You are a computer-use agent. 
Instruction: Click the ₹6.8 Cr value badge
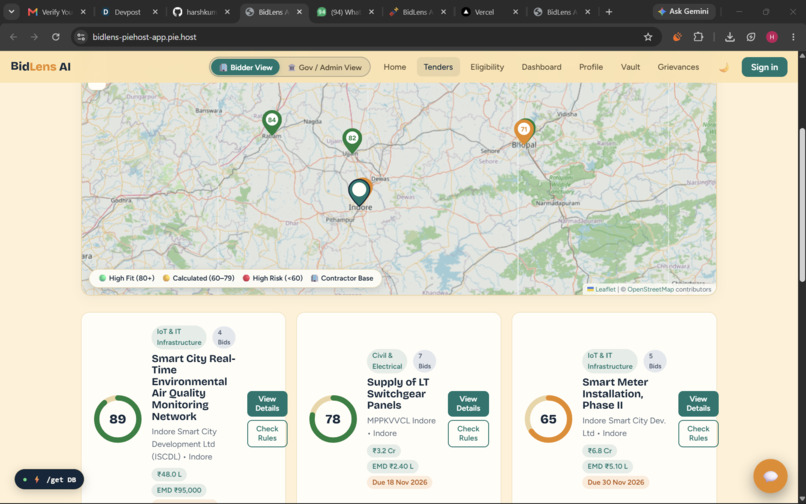click(x=599, y=451)
